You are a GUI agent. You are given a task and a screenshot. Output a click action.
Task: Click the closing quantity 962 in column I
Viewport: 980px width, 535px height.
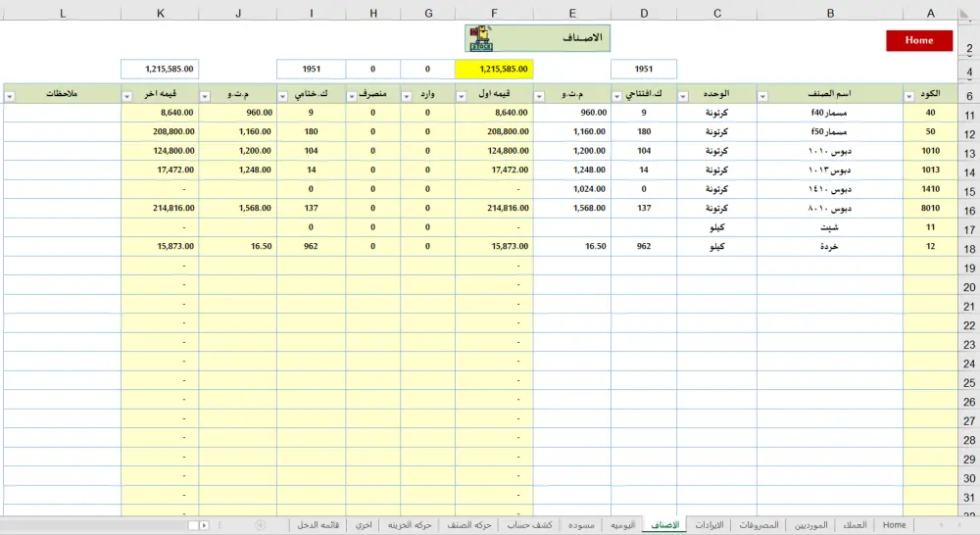(x=312, y=246)
